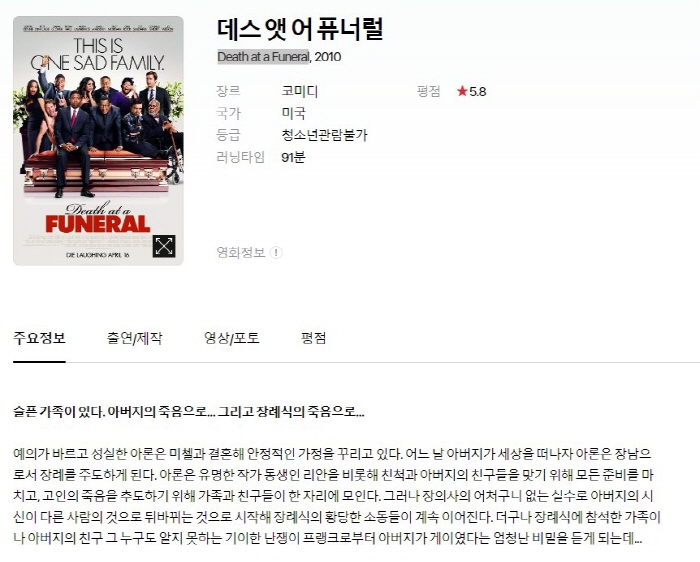Click the bold synopsis headline
The height and width of the screenshot is (562, 700).
(x=189, y=412)
